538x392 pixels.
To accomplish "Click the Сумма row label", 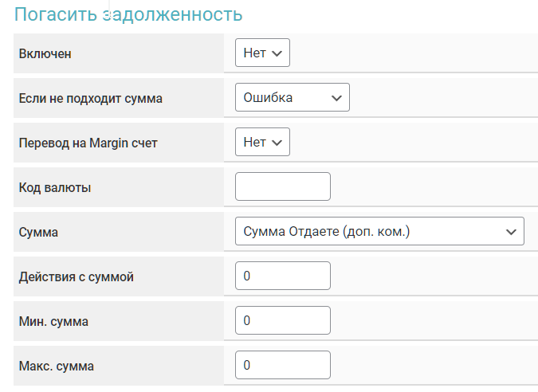I will coord(38,233).
